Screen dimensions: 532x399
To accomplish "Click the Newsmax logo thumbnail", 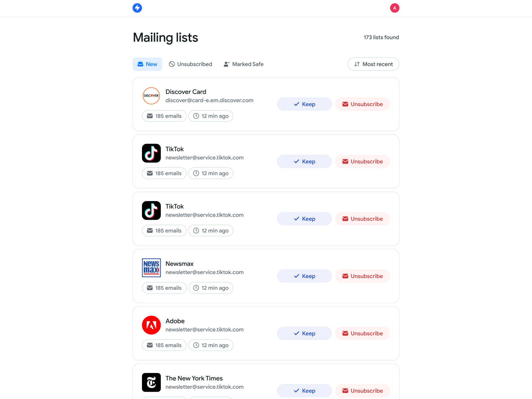I will coord(151,268).
